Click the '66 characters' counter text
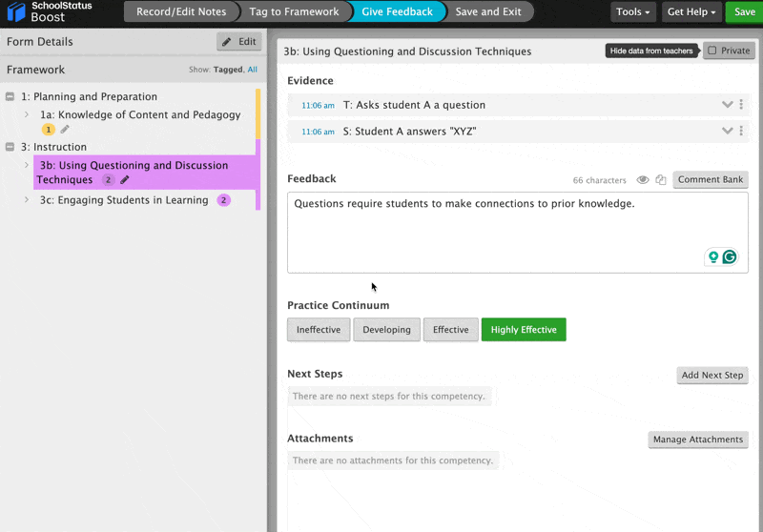The image size is (763, 532). [x=599, y=180]
